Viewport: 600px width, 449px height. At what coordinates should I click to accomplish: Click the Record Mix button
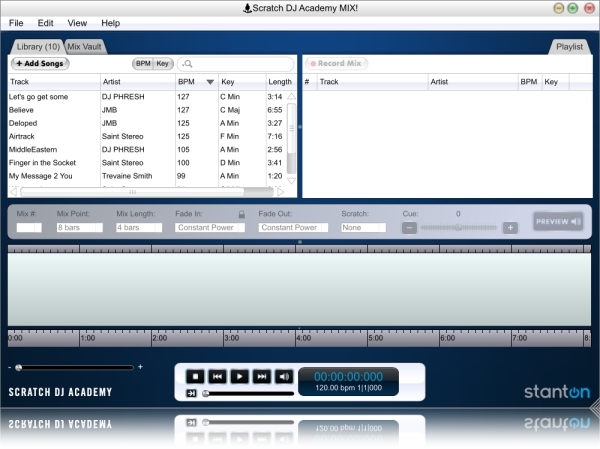336,64
